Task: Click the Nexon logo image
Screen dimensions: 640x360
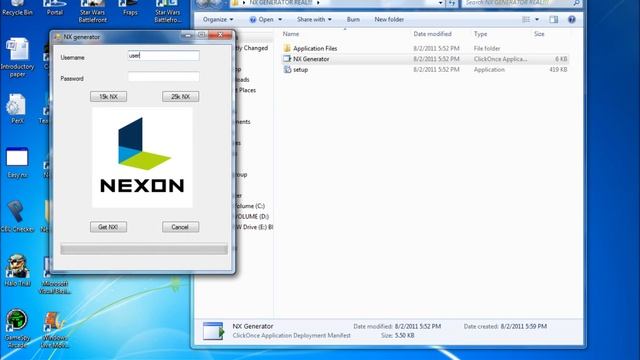Action: [x=142, y=158]
